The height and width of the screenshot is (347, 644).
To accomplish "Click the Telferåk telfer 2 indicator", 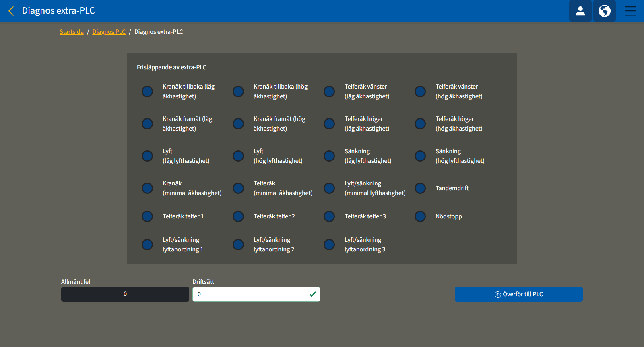I will [x=238, y=216].
